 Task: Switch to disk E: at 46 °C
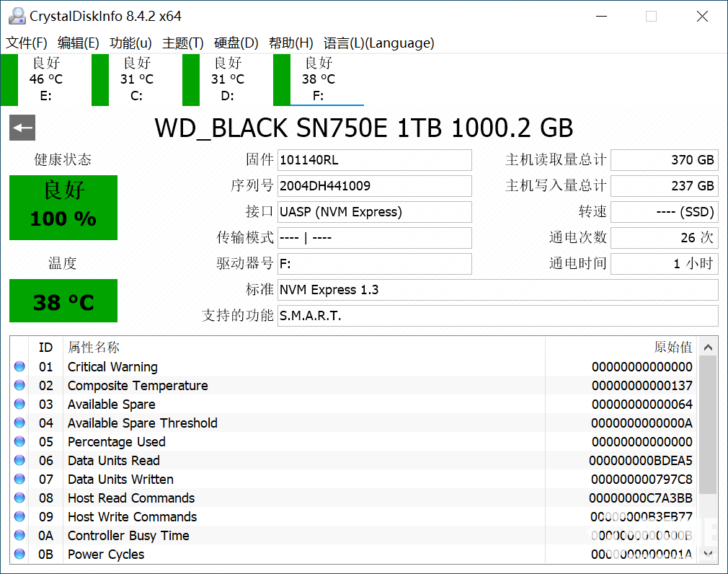point(45,79)
